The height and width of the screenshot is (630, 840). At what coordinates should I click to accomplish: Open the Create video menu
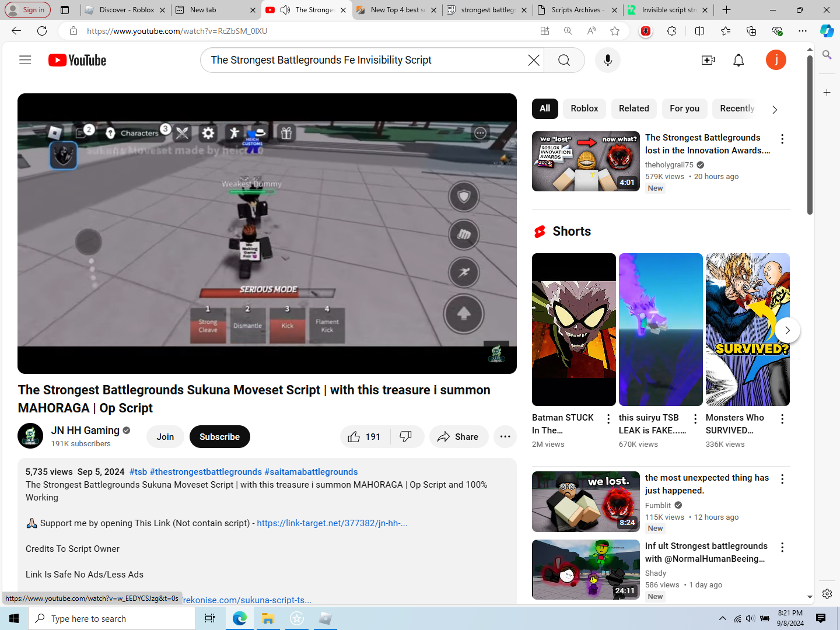[708, 60]
